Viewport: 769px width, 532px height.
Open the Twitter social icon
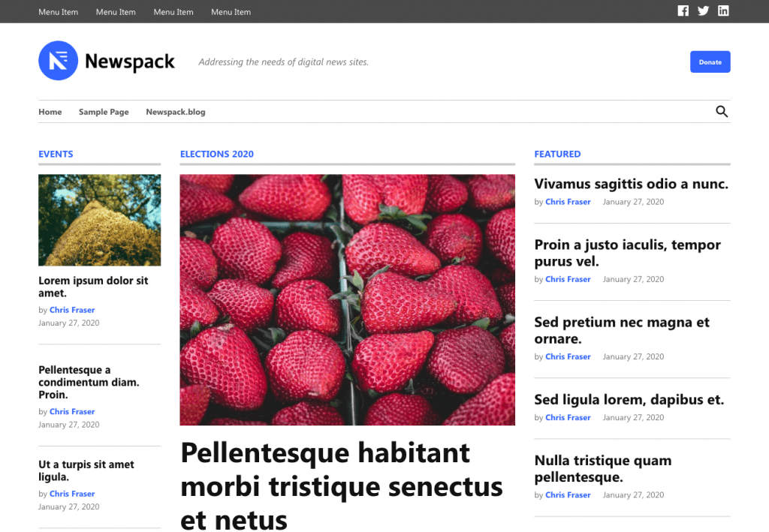(x=703, y=11)
